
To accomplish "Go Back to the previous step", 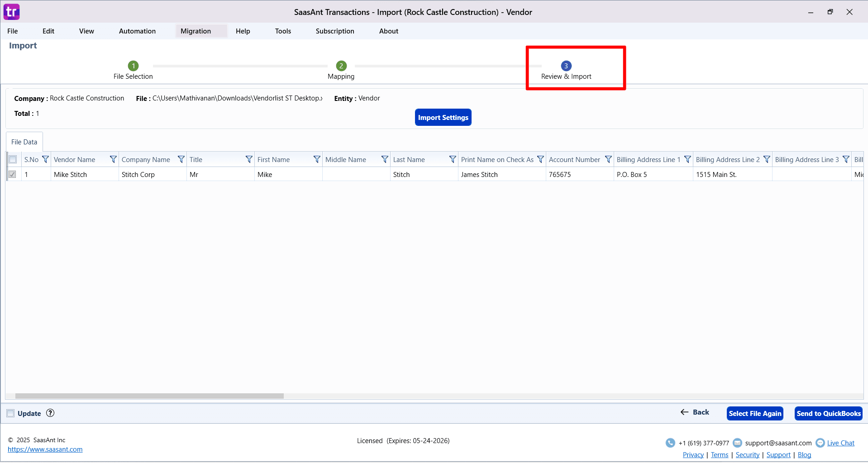I will point(695,412).
